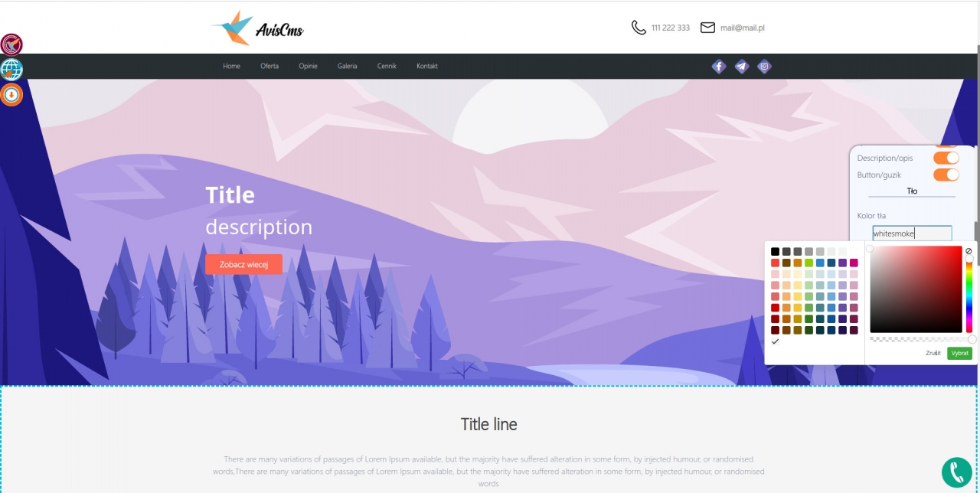Screen dimensions: 980x493
Task: Click the maroon hummingbird side icon
Action: click(x=11, y=44)
